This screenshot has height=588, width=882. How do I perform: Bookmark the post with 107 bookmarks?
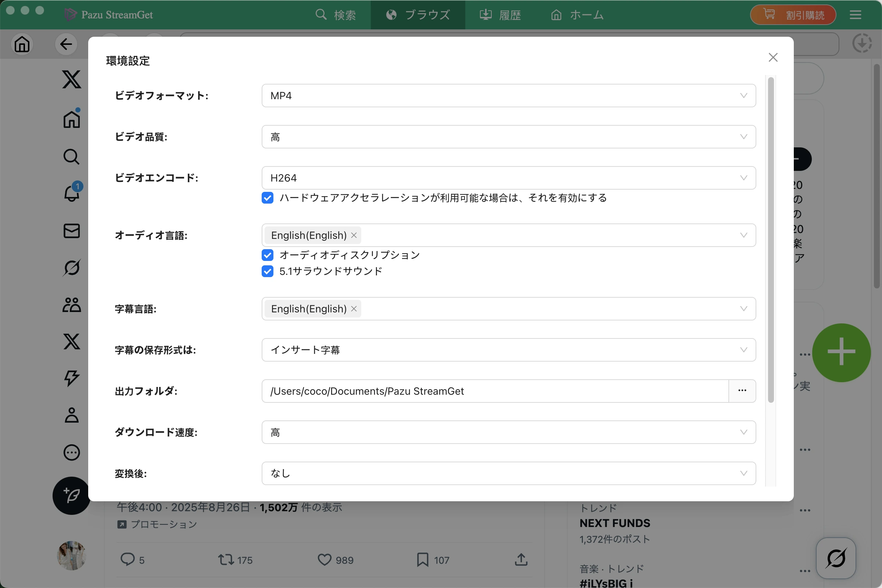[423, 559]
